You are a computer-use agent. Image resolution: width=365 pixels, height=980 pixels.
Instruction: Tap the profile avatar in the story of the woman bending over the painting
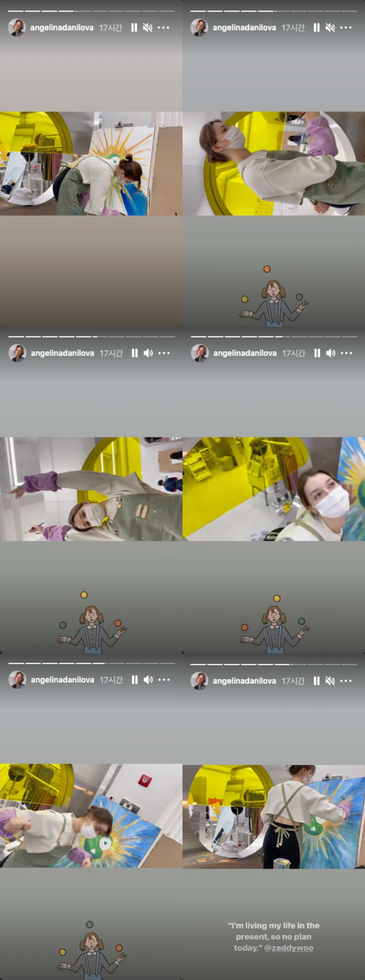[17, 28]
